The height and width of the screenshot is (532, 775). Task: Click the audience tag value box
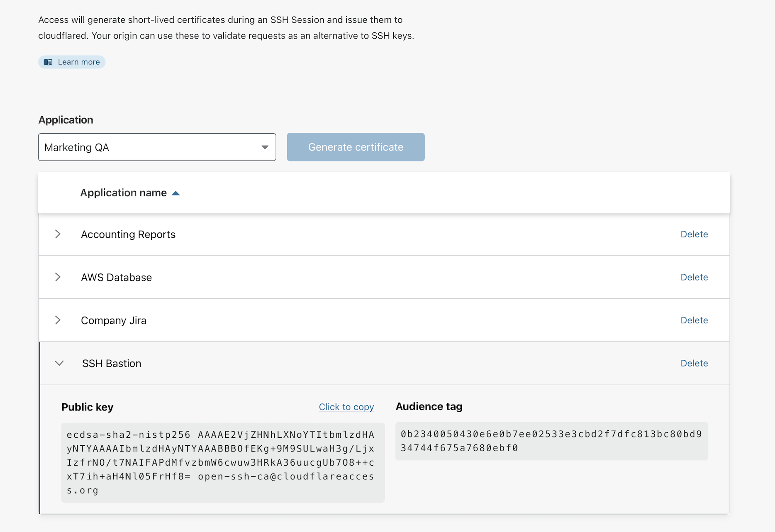[551, 441]
